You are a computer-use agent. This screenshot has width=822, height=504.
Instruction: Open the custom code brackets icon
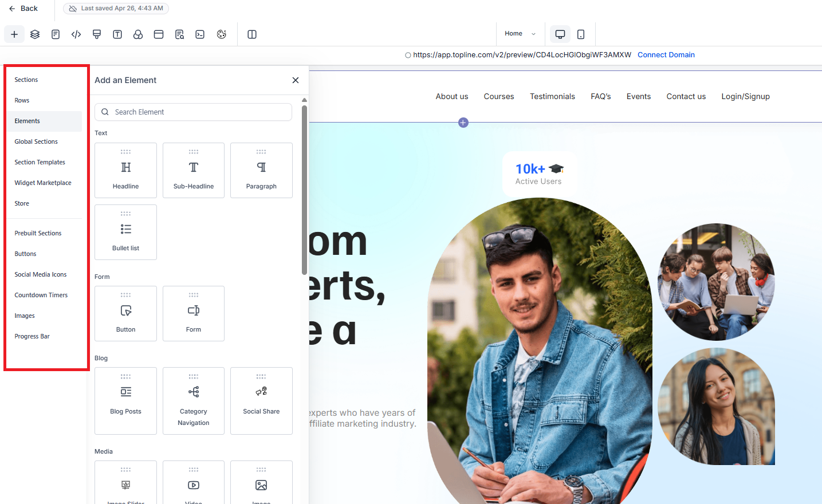pyautogui.click(x=76, y=34)
